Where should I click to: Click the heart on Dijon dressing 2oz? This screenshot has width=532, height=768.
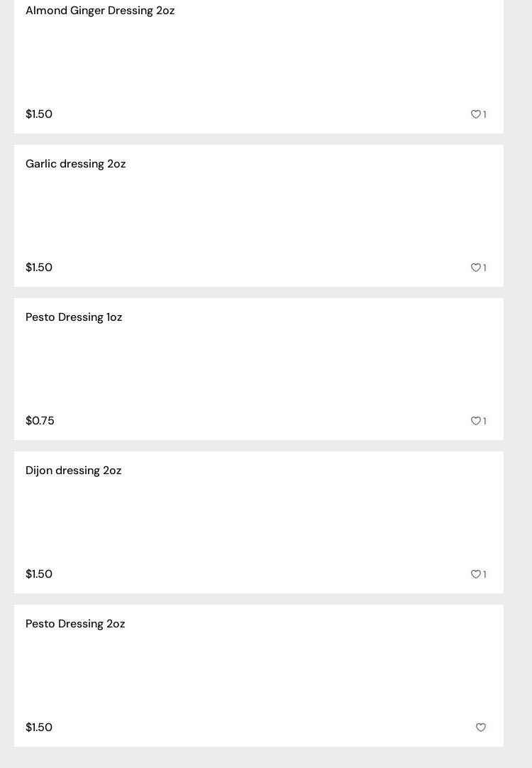coord(475,574)
